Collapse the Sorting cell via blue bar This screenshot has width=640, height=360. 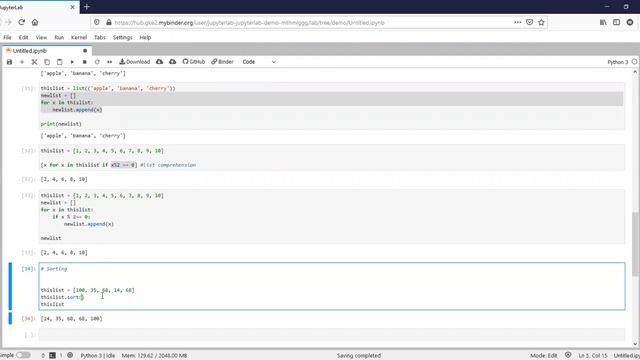[10, 286]
